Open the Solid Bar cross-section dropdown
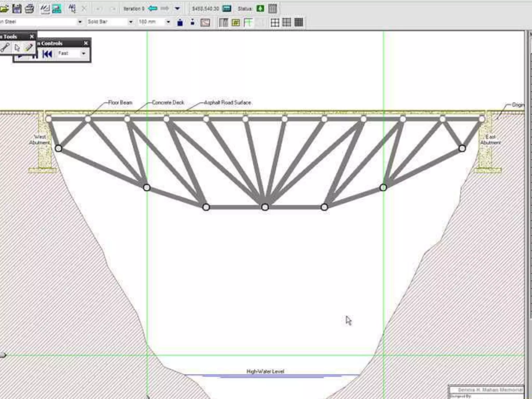Image resolution: width=532 pixels, height=399 pixels. click(131, 22)
